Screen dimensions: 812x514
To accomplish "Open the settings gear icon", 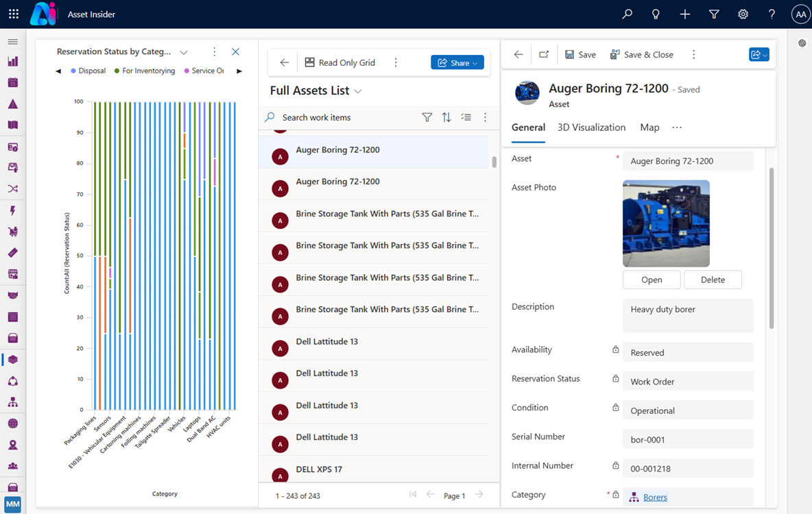I will [x=743, y=14].
